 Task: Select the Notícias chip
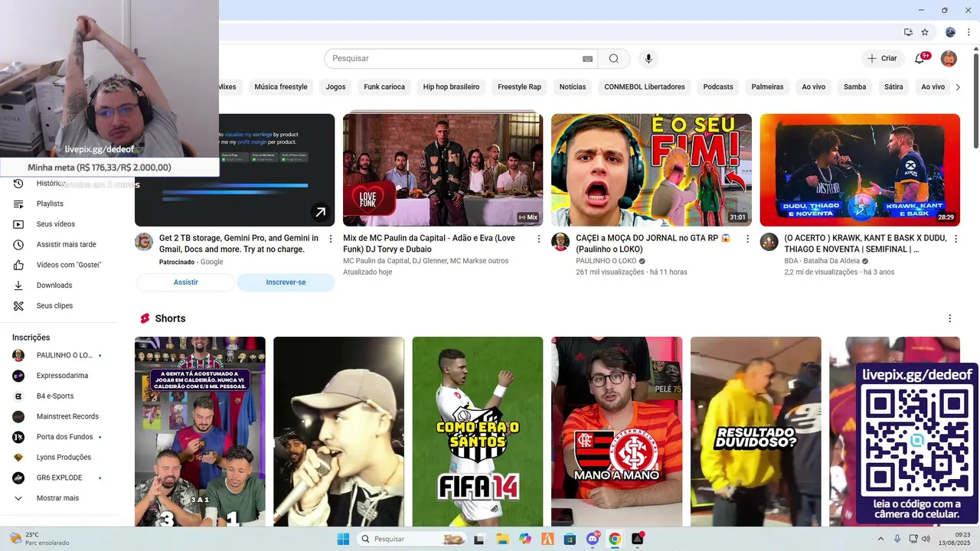point(573,87)
